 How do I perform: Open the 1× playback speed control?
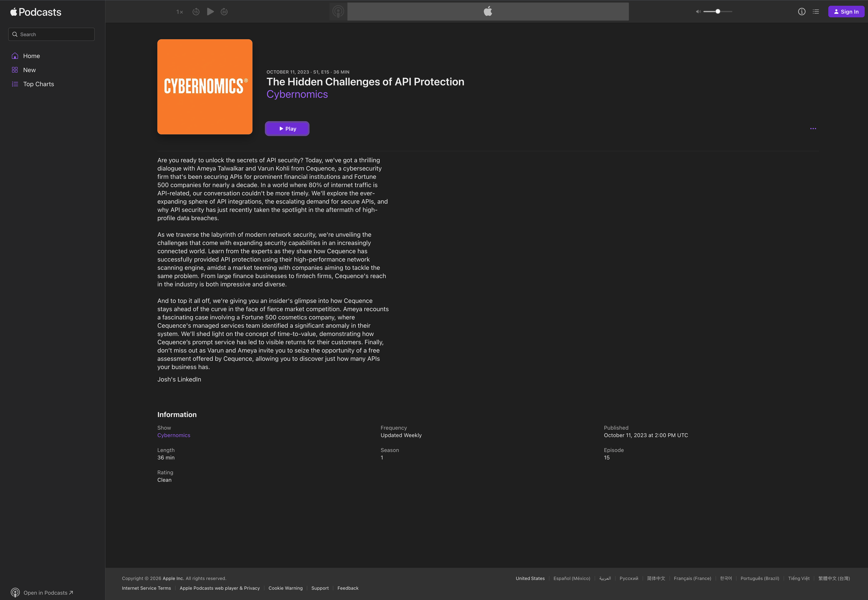coord(180,12)
